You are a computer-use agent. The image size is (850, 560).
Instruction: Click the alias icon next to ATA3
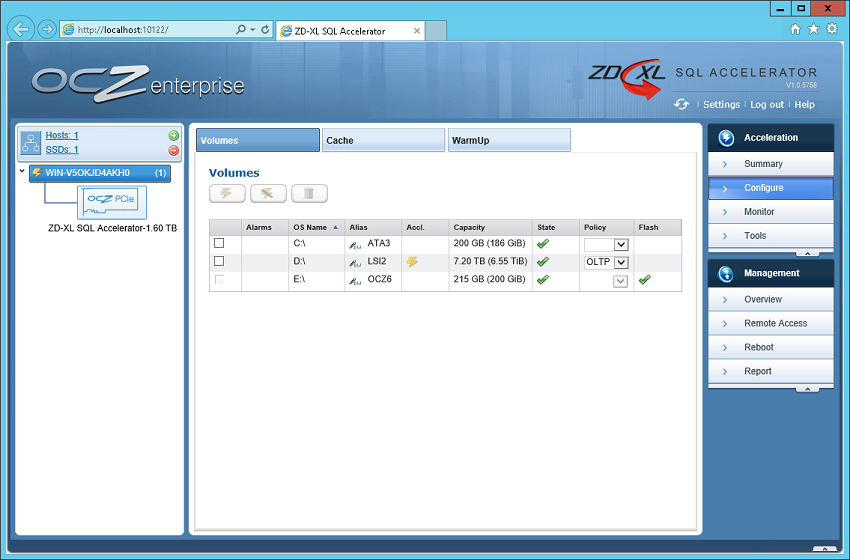pyautogui.click(x=355, y=245)
